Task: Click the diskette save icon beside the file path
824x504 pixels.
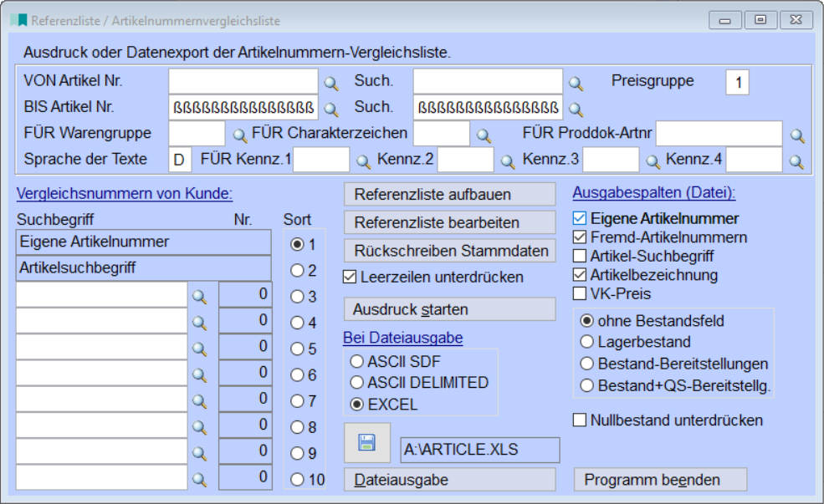Action: coord(366,440)
